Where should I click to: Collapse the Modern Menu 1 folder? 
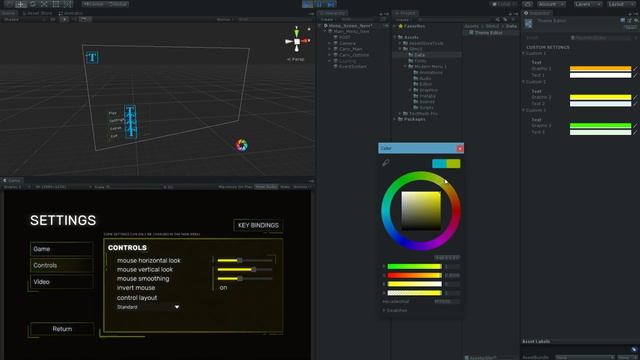pos(406,67)
